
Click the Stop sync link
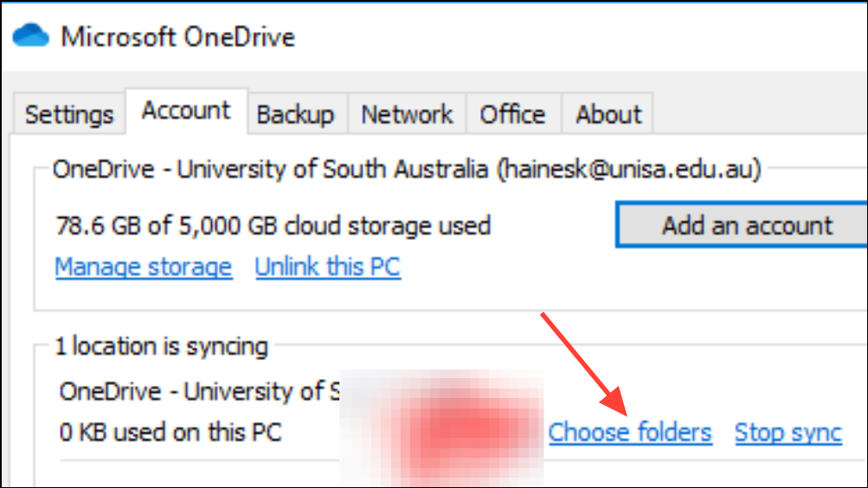tap(788, 432)
